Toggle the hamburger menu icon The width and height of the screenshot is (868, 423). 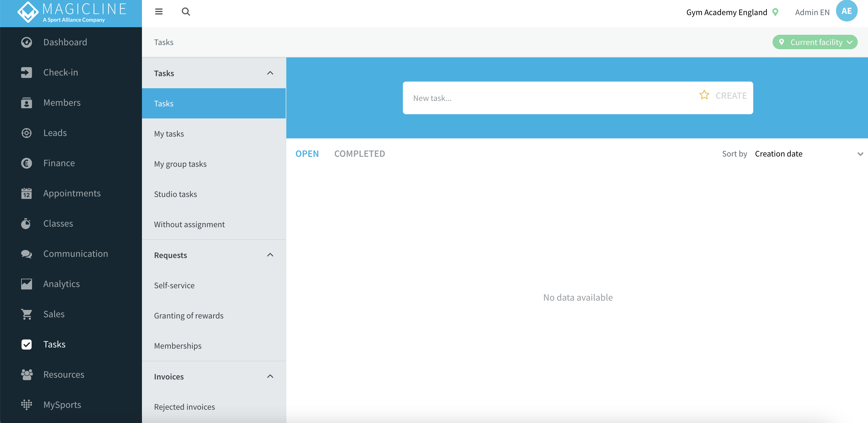coord(159,12)
